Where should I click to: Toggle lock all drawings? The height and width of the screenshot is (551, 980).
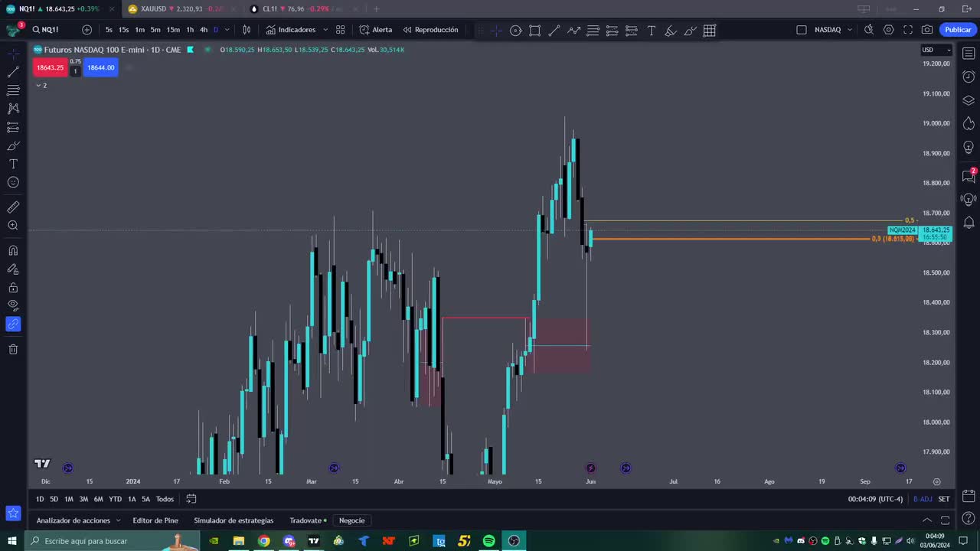tap(13, 287)
